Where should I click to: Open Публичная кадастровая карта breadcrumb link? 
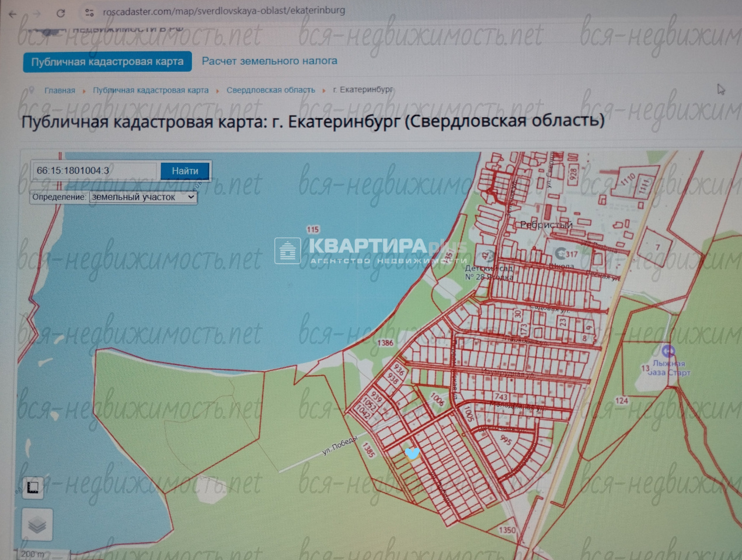click(151, 90)
